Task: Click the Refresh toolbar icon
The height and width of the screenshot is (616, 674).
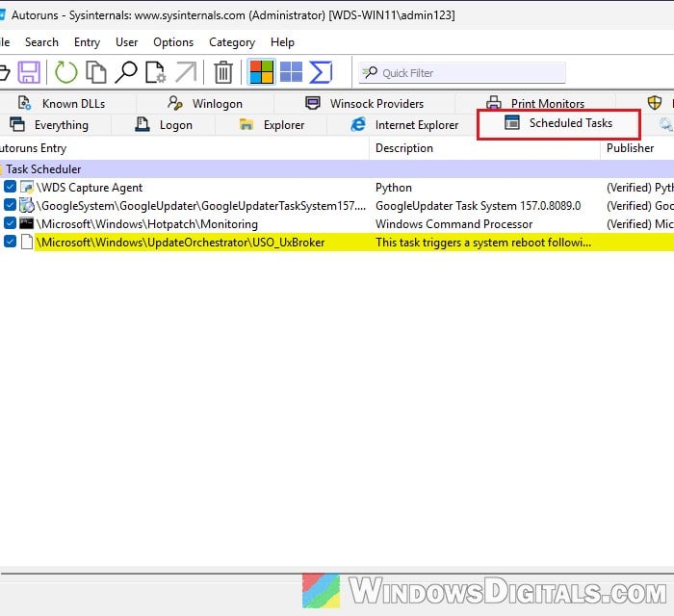Action: click(65, 72)
